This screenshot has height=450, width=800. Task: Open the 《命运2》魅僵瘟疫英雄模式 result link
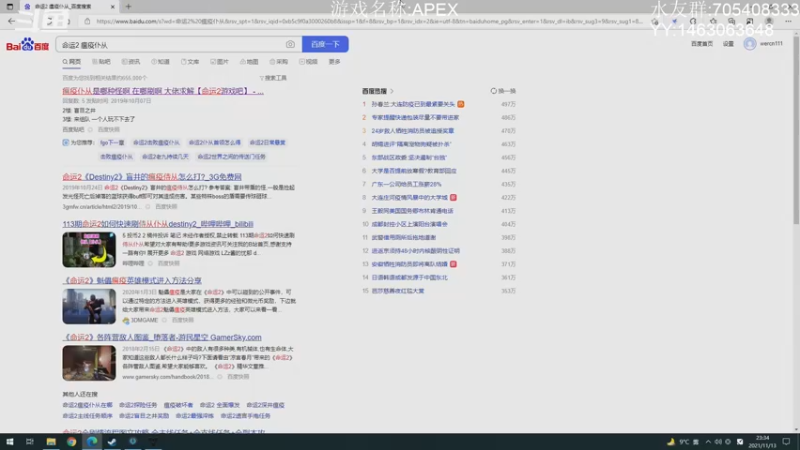pos(132,281)
